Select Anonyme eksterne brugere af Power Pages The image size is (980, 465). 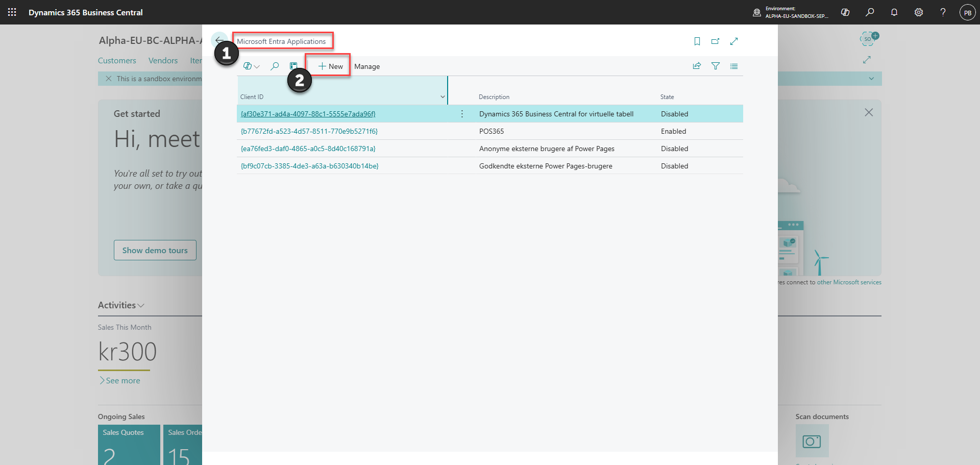(547, 149)
